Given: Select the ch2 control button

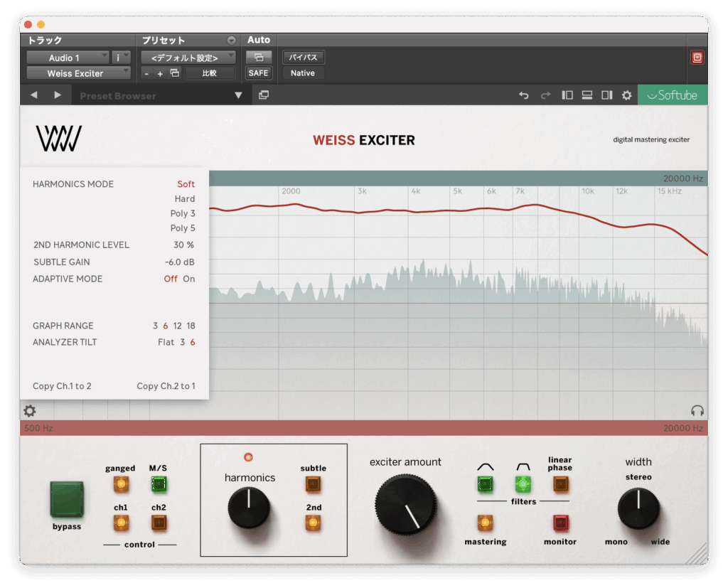Looking at the screenshot, I should 159,523.
